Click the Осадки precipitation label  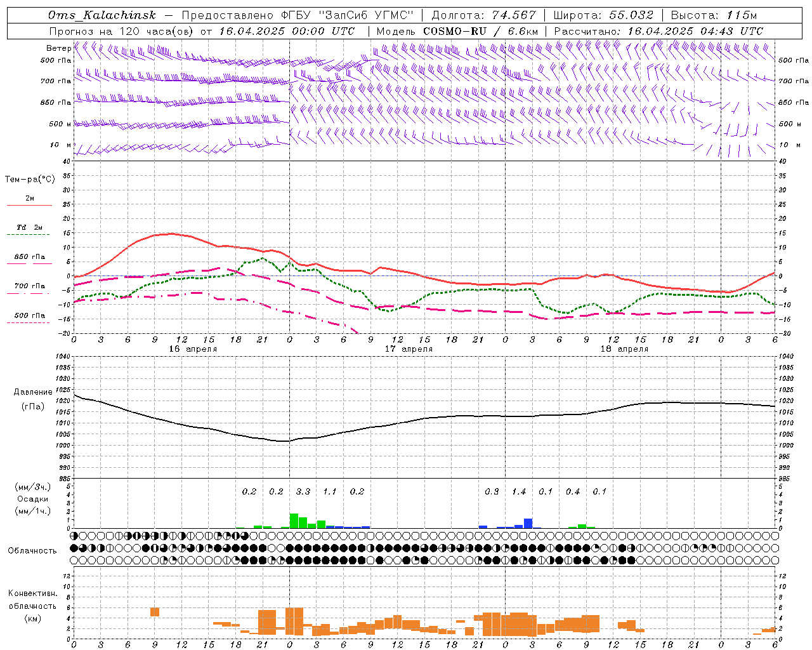tap(33, 499)
